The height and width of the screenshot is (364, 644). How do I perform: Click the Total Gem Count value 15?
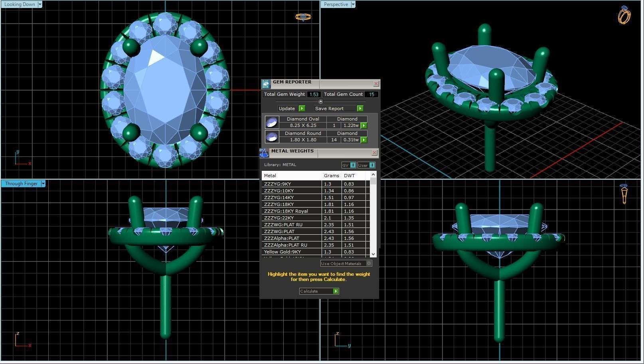[371, 94]
